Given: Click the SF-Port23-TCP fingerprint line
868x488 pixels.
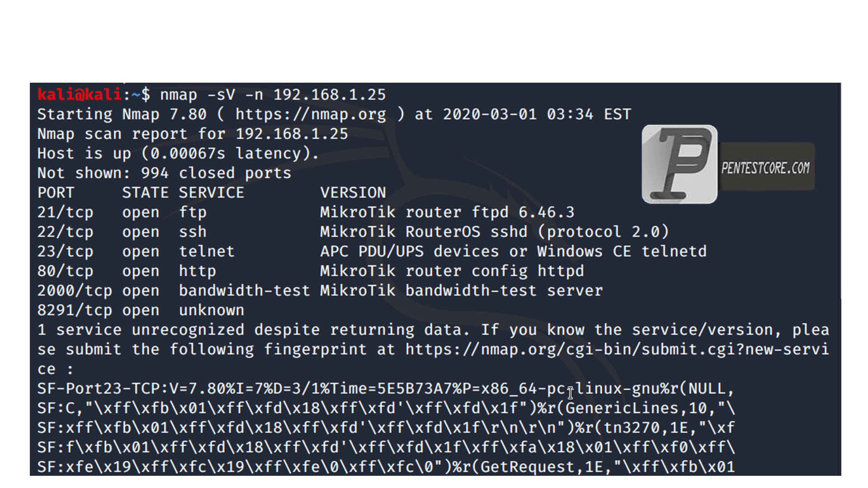Looking at the screenshot, I should tap(386, 389).
